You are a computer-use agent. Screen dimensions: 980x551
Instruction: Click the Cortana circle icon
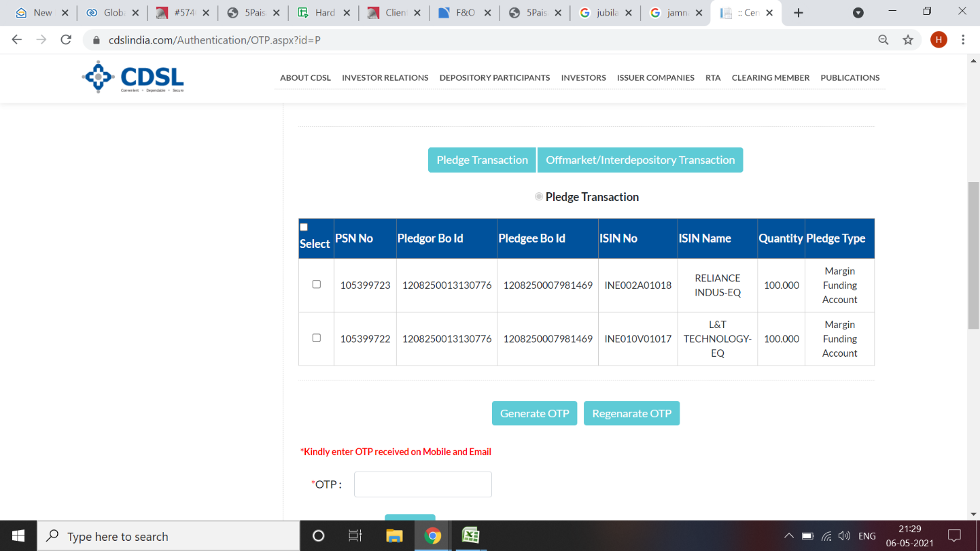[x=318, y=536]
